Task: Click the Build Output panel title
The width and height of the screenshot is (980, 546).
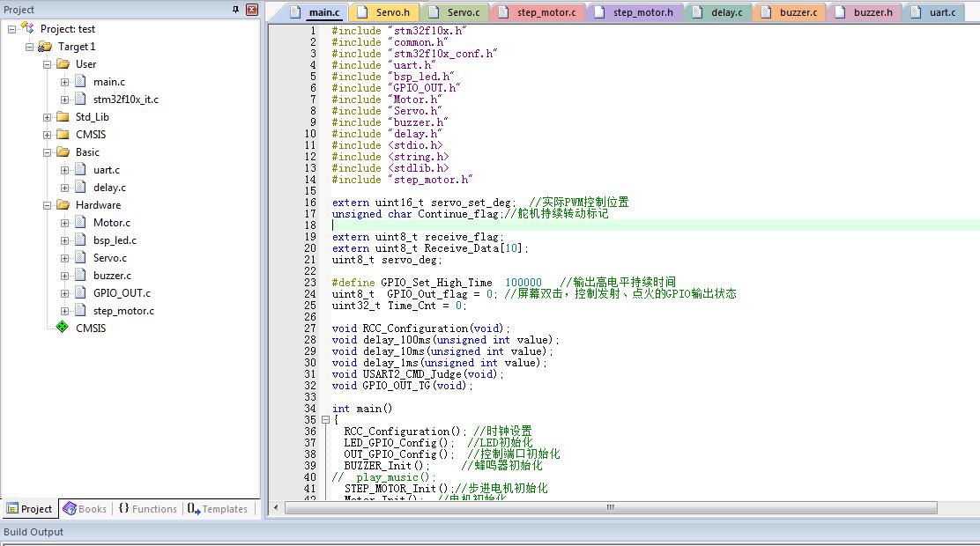Action: 33,532
